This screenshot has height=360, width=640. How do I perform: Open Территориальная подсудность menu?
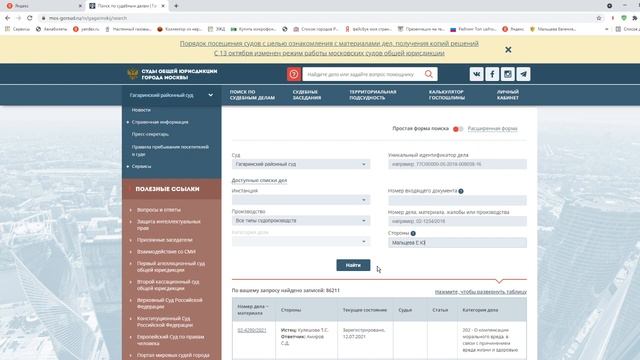pyautogui.click(x=373, y=95)
